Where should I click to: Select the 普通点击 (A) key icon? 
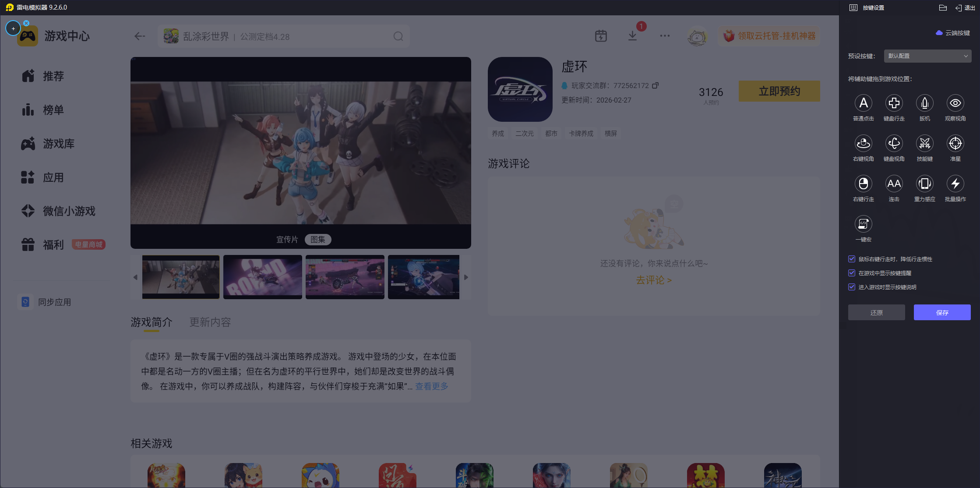click(863, 103)
